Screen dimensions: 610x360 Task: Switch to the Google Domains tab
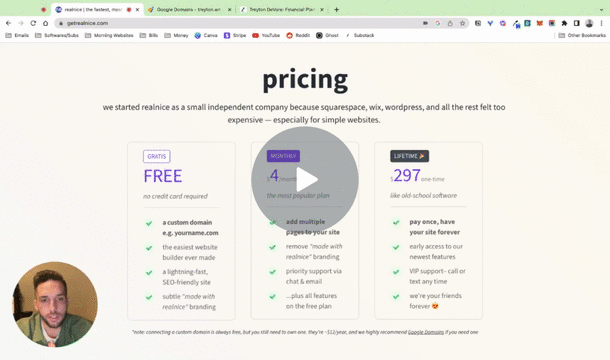click(x=189, y=9)
